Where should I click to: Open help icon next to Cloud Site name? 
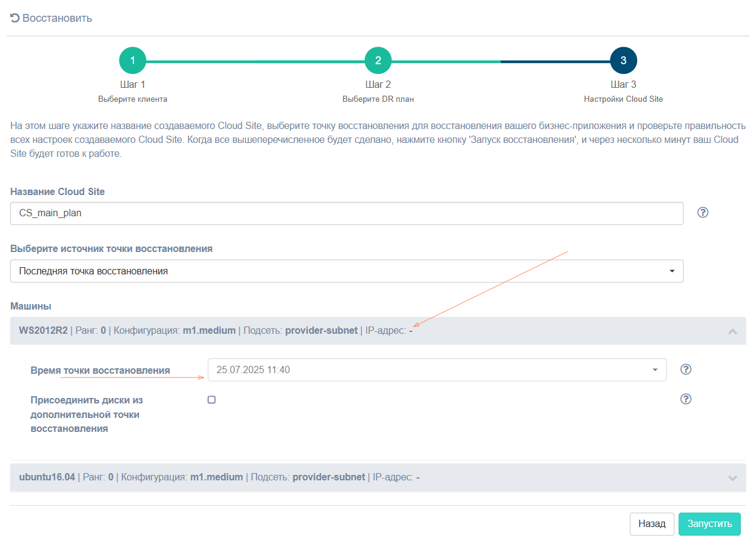[x=703, y=213]
